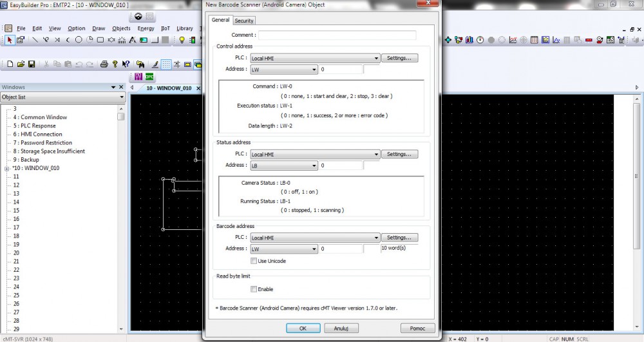Select the Ellipse drawing tool
Viewport: 644px width, 342px height.
pyautogui.click(x=79, y=40)
